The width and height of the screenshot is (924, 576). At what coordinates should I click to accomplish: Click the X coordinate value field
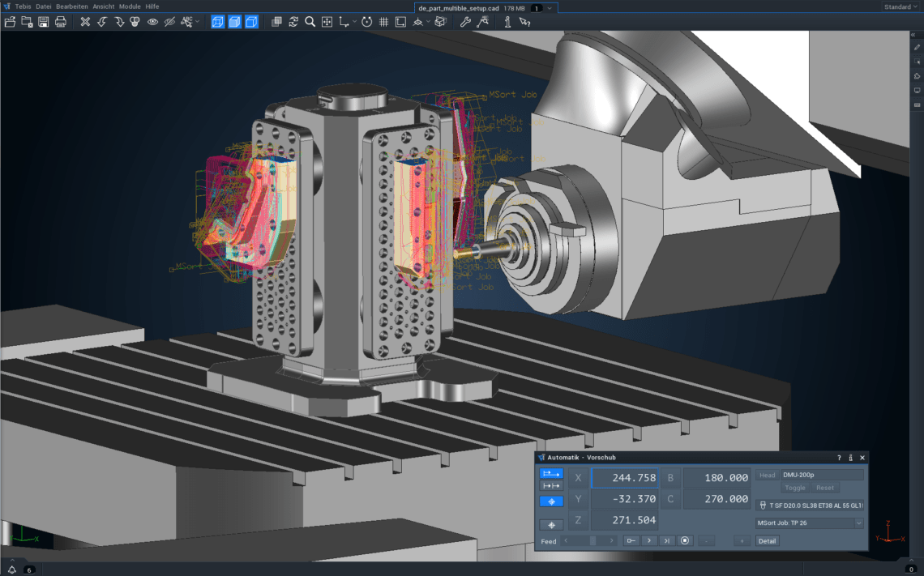click(x=624, y=478)
